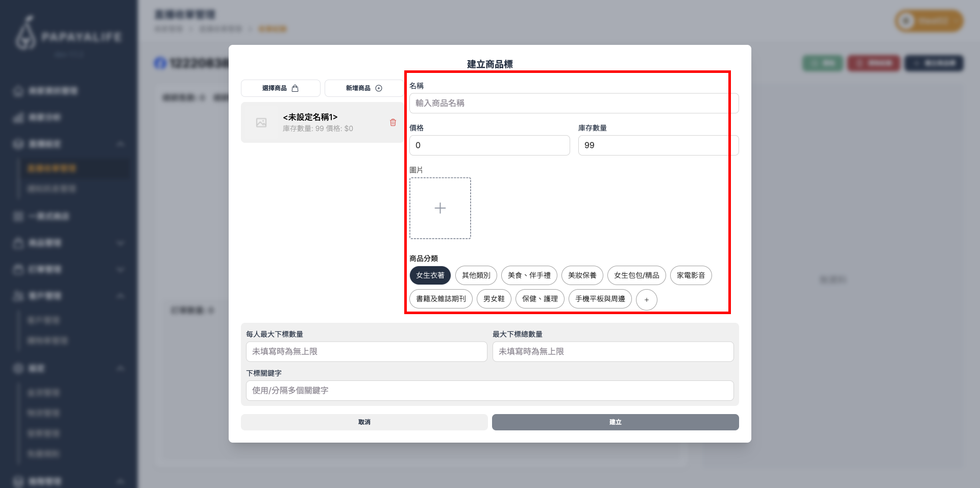
Task: Click the plus icon to upload image
Action: click(440, 208)
